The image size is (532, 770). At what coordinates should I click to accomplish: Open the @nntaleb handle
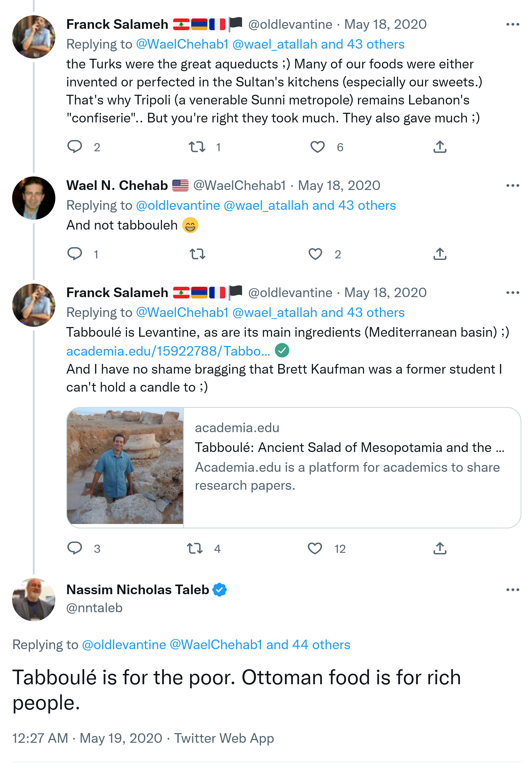pos(94,608)
